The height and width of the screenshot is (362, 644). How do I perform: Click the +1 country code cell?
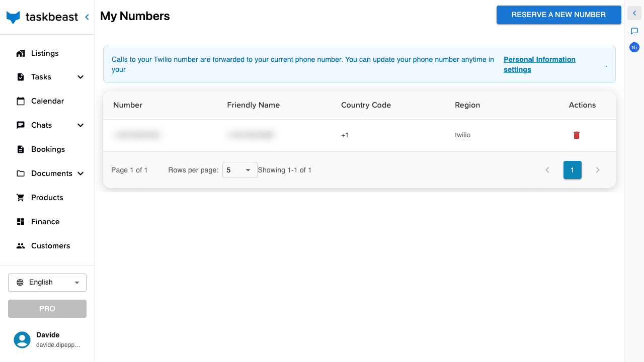[345, 135]
